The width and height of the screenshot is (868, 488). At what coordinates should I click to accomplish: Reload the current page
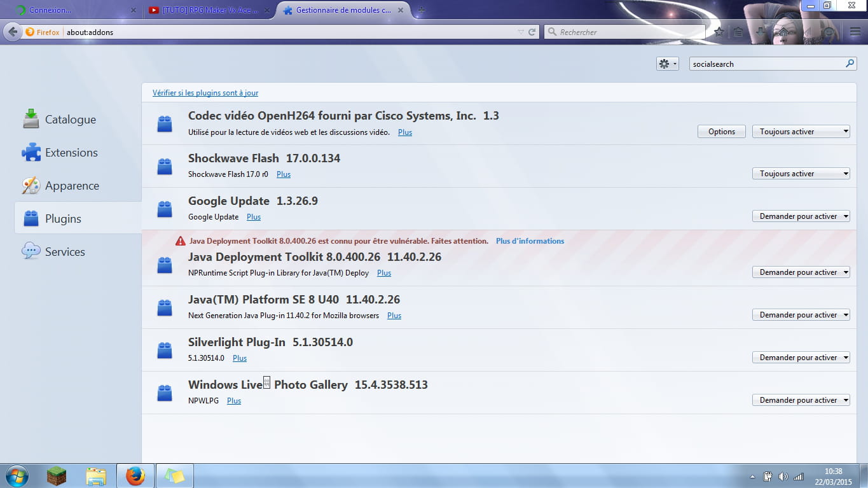click(532, 32)
